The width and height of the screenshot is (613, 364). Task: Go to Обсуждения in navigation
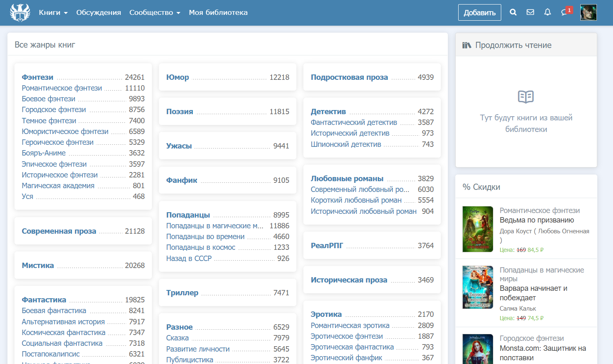click(x=99, y=12)
